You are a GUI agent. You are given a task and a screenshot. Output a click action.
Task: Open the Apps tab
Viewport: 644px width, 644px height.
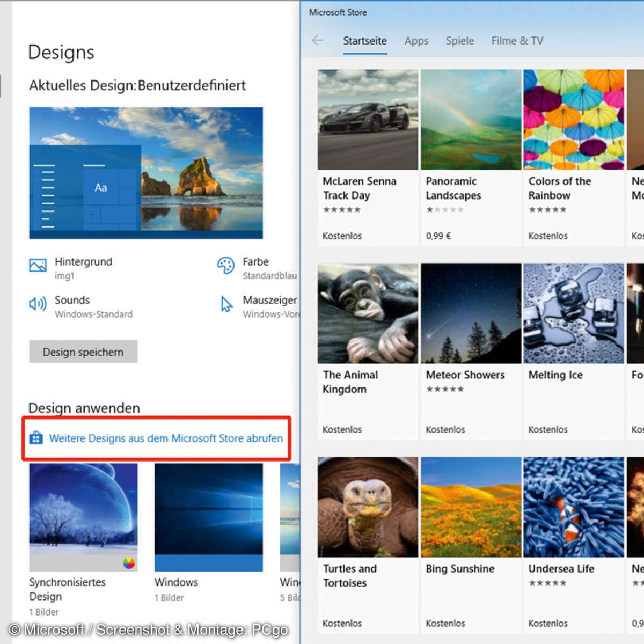click(x=416, y=41)
